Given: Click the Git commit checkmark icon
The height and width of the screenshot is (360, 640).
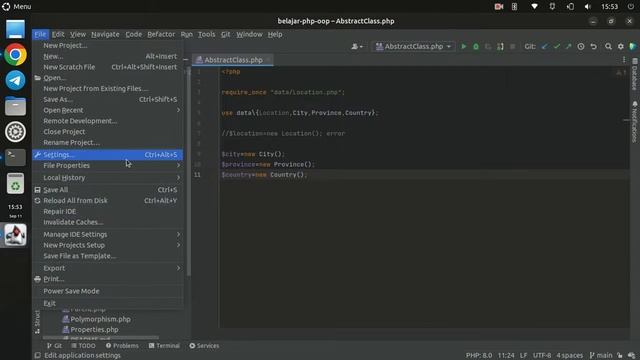Looking at the screenshot, I should 556,47.
